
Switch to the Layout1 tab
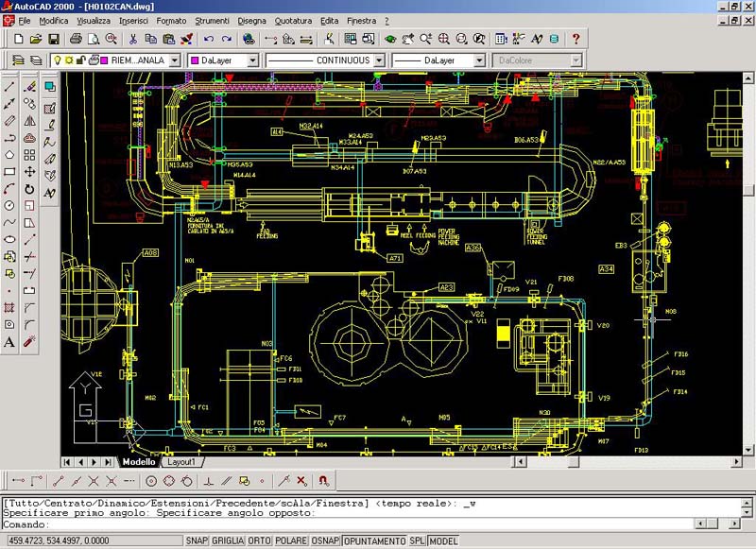coord(180,462)
